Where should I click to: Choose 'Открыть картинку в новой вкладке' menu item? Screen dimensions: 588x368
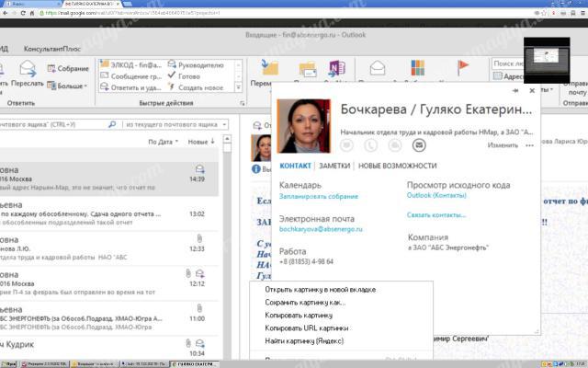(x=341, y=290)
